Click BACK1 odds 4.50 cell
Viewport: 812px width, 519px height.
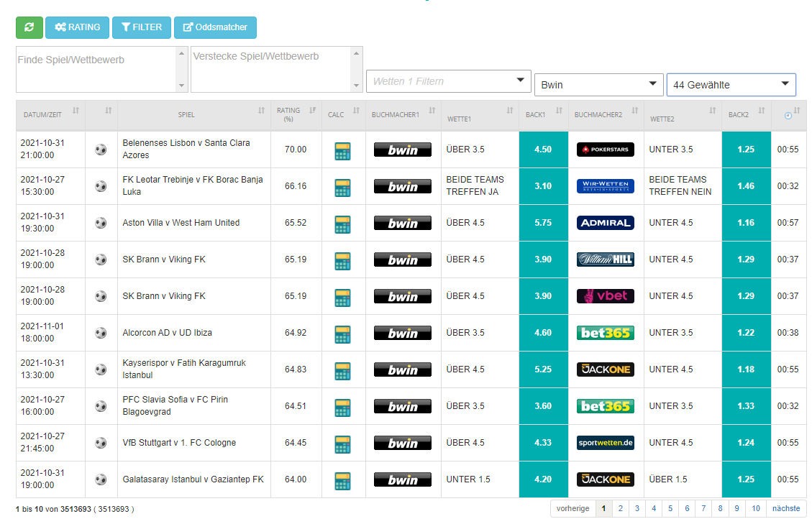coord(543,150)
